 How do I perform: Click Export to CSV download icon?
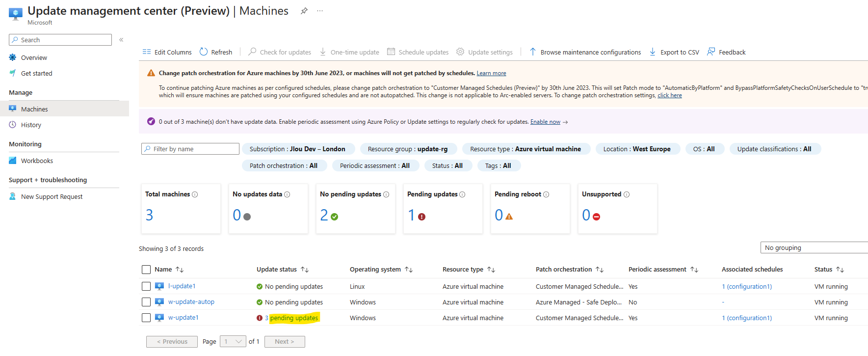[653, 52]
